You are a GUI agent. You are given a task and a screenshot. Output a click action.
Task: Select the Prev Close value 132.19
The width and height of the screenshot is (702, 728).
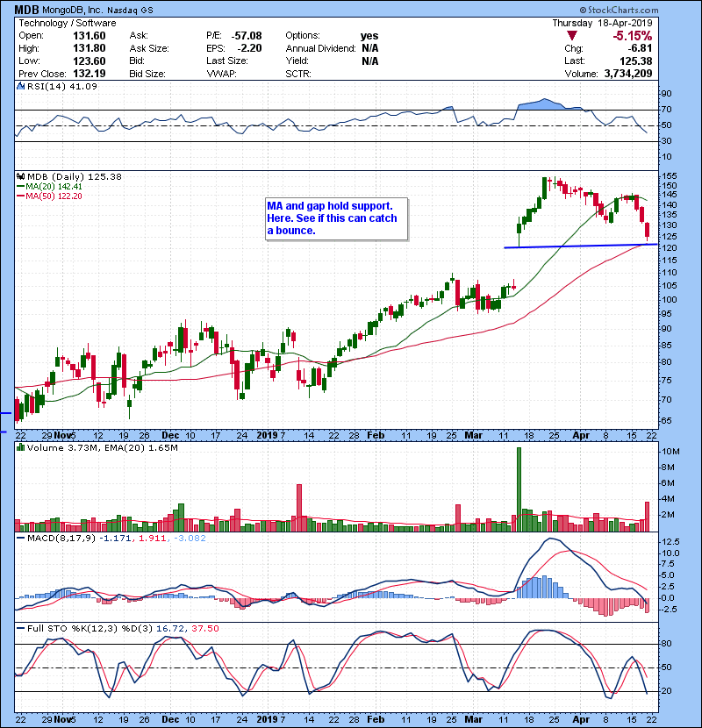click(90, 74)
